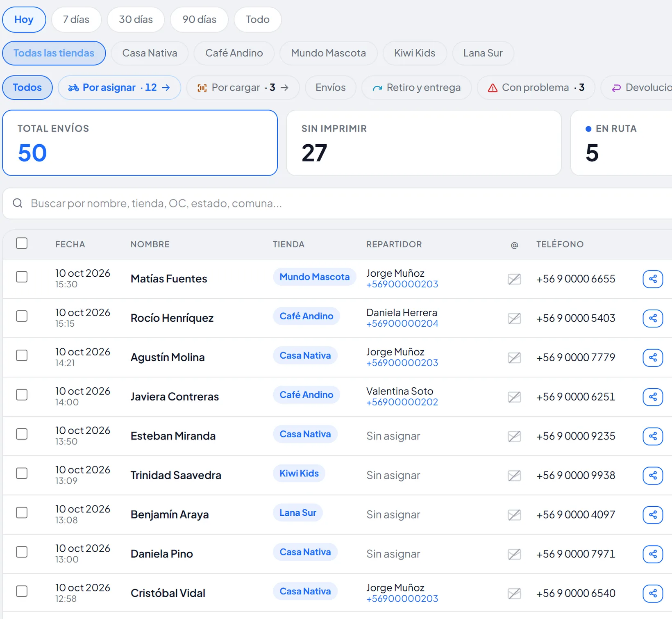Screen dimensions: 672x619
Task: Click mail icon in Esteban Miranda row
Action: click(514, 436)
